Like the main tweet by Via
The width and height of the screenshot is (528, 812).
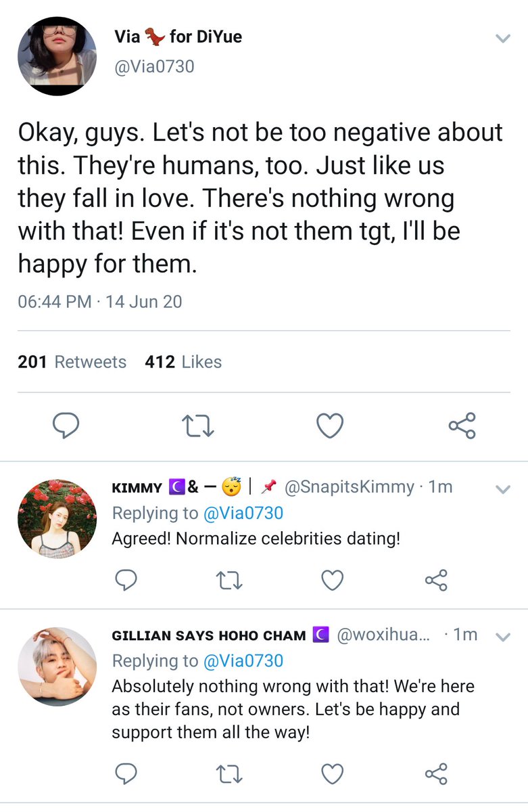330,426
